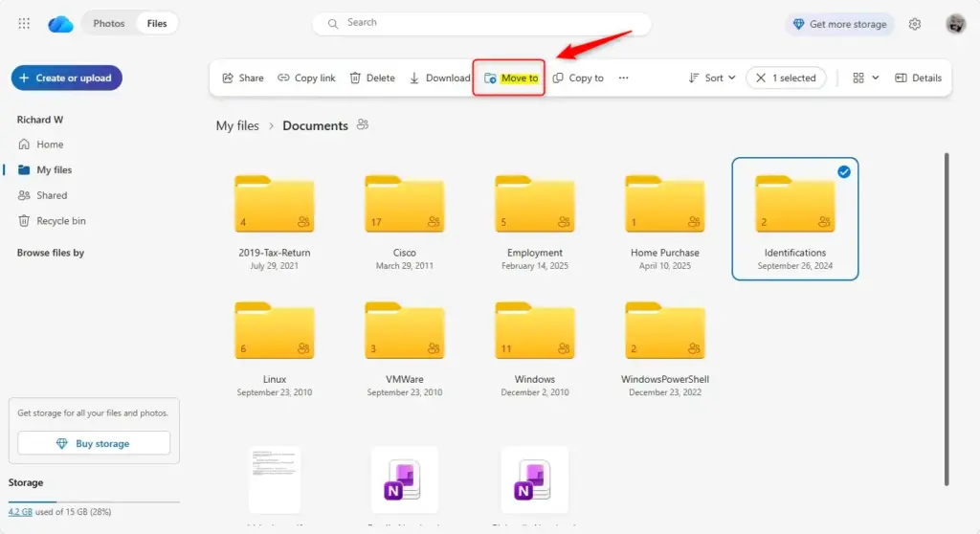Go to Home in sidebar

[x=41, y=144]
